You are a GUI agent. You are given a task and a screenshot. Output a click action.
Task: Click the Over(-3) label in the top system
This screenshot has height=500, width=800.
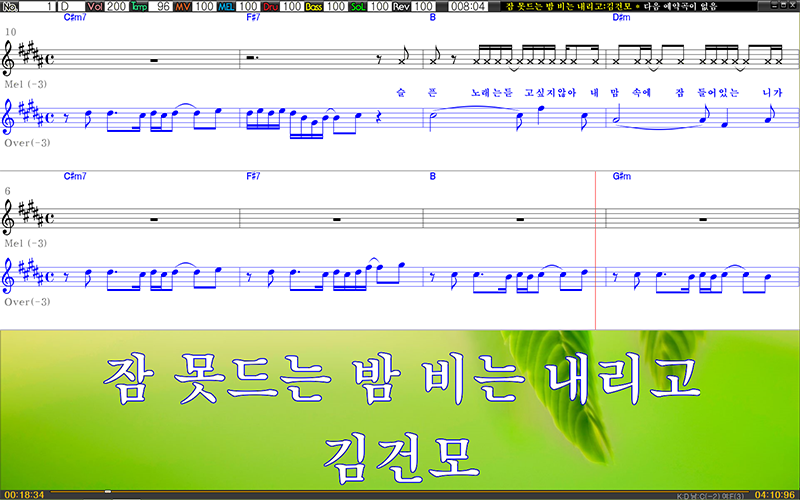coord(28,143)
